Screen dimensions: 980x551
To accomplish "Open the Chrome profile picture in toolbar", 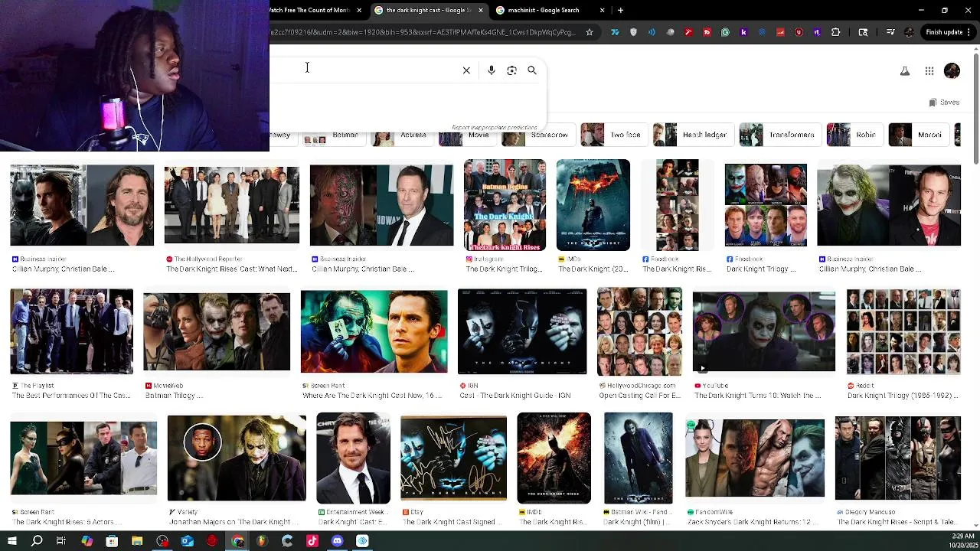I will pyautogui.click(x=910, y=32).
